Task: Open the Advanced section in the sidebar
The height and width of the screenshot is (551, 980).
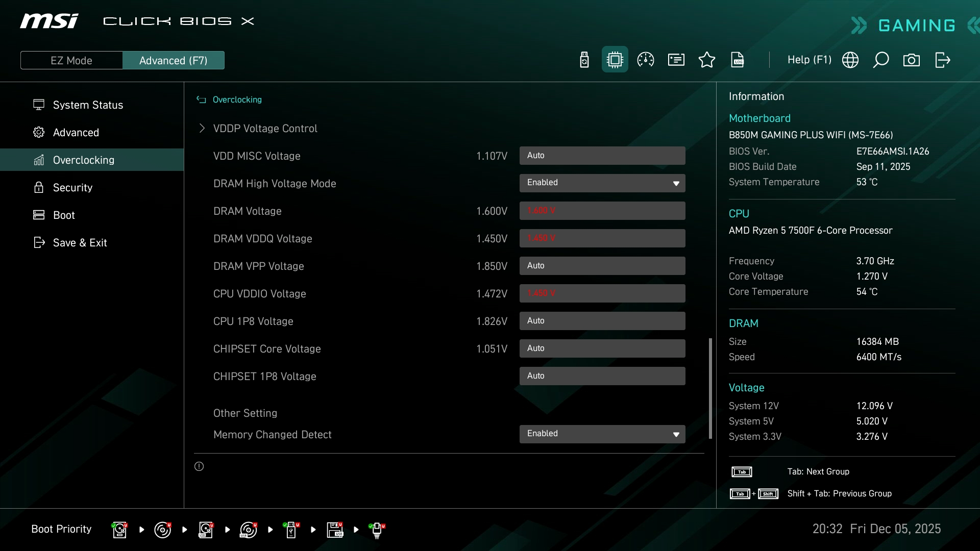Action: pos(92,133)
